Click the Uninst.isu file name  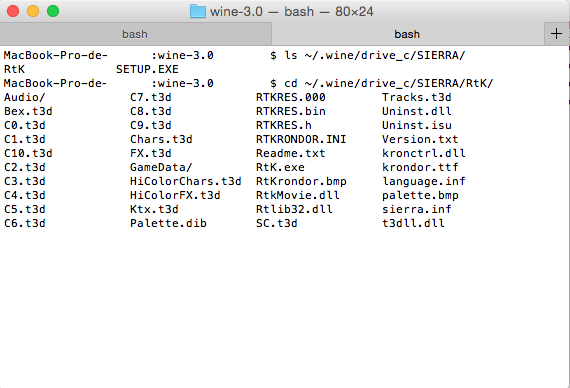(x=417, y=125)
